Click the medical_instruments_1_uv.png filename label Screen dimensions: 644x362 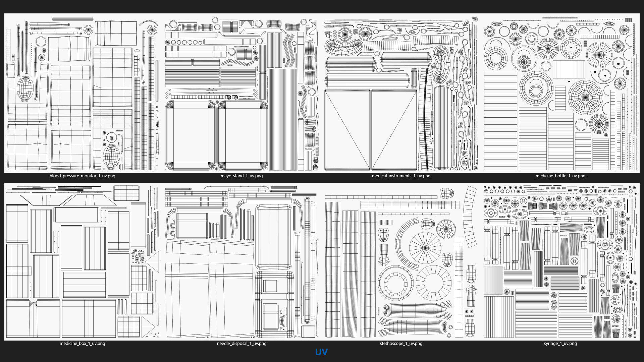tap(401, 176)
